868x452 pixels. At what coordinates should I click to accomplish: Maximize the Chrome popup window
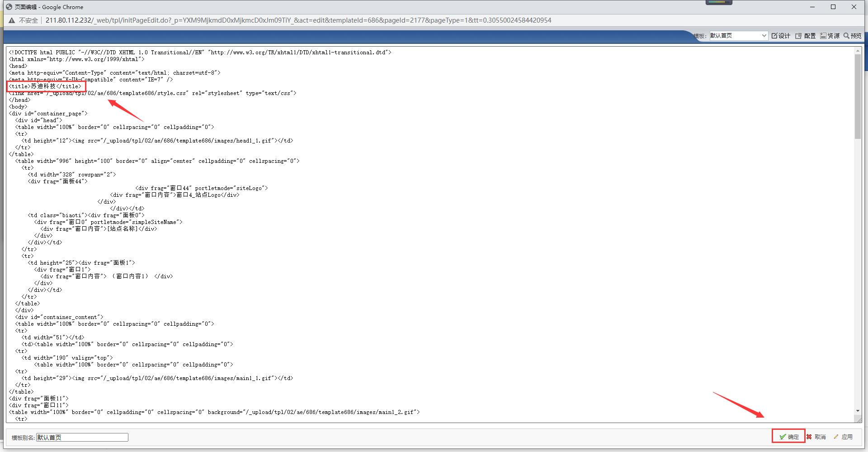(x=833, y=7)
